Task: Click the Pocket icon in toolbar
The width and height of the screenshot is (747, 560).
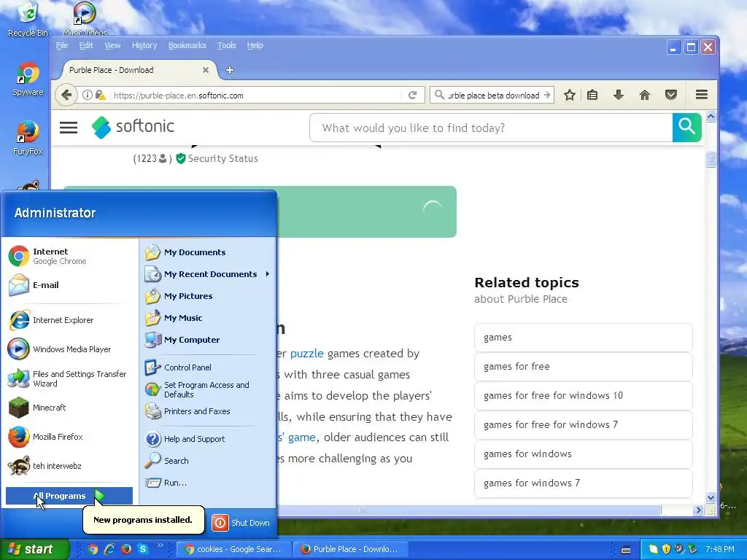Action: click(671, 96)
